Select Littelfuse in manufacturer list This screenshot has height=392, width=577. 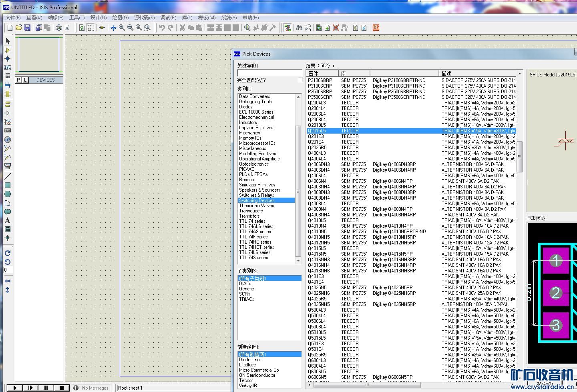coord(247,365)
